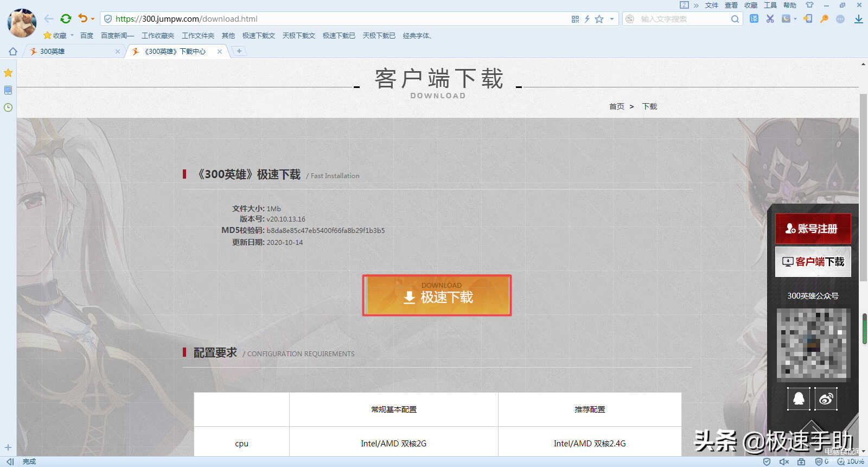The height and width of the screenshot is (467, 868).
Task: Open the 查看 menu
Action: click(x=731, y=5)
